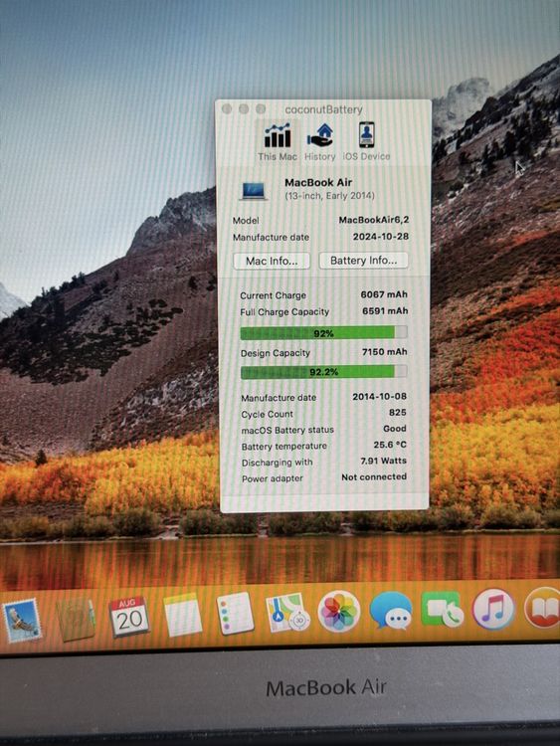Open the Battery Info... button
Viewport: 560px width, 746px height.
(x=363, y=261)
